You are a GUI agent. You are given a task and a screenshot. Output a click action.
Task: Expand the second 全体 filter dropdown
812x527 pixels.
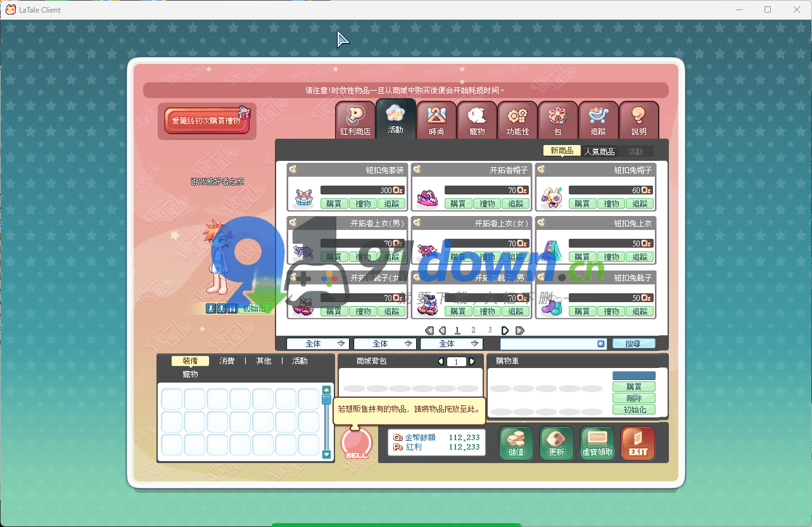tap(384, 343)
